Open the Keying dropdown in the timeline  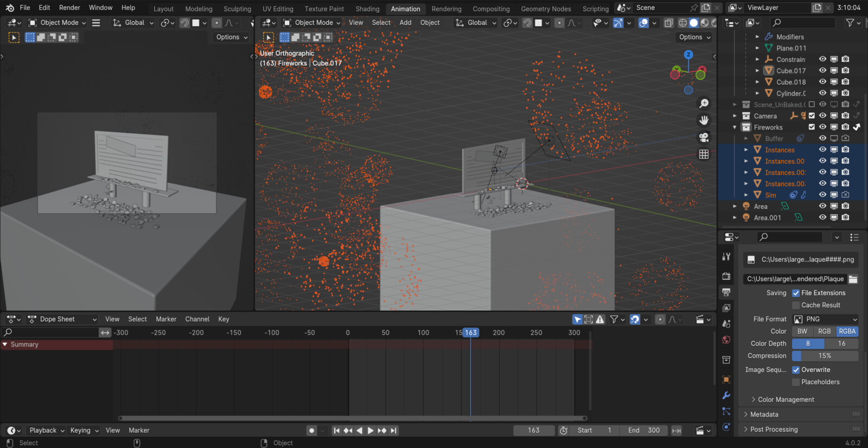(85, 431)
